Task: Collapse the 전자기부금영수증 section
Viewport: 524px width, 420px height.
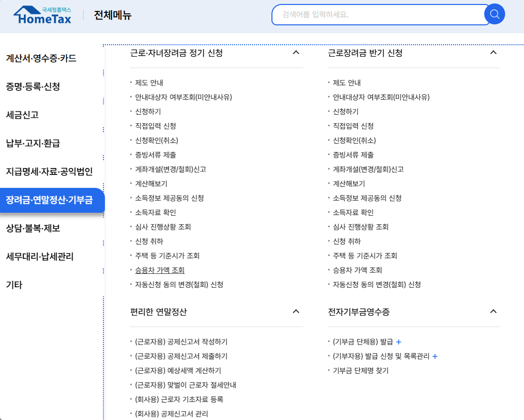Action: 493,311
